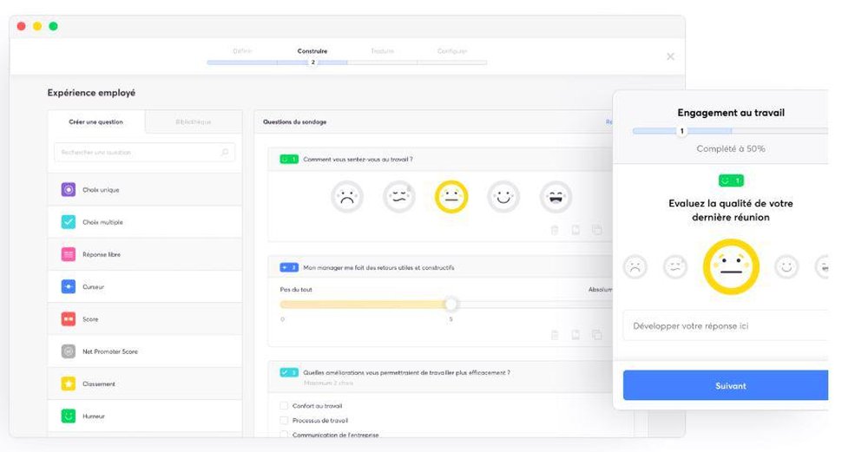This screenshot has width=868, height=452.
Task: Add a Réponse libre question via its pink icon
Action: click(68, 254)
